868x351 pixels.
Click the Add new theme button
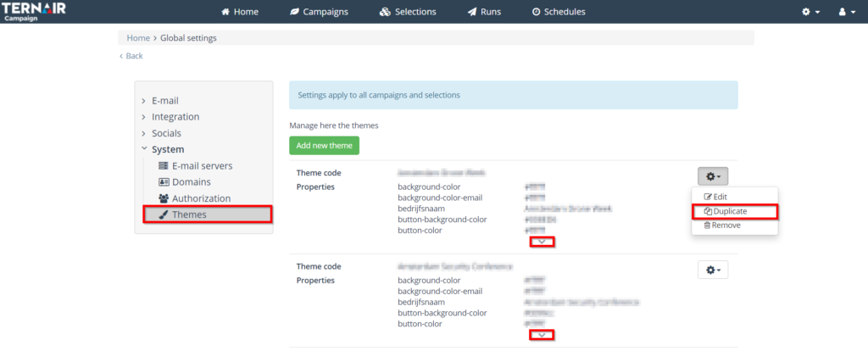324,146
